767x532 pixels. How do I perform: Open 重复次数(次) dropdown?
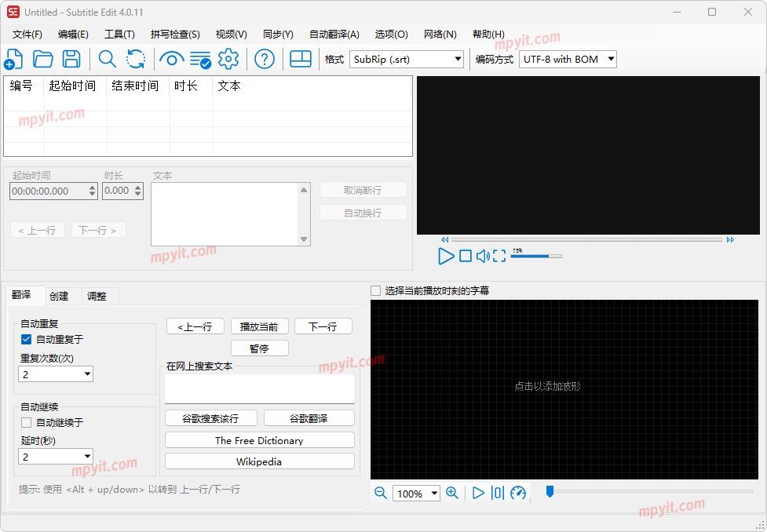(x=56, y=374)
